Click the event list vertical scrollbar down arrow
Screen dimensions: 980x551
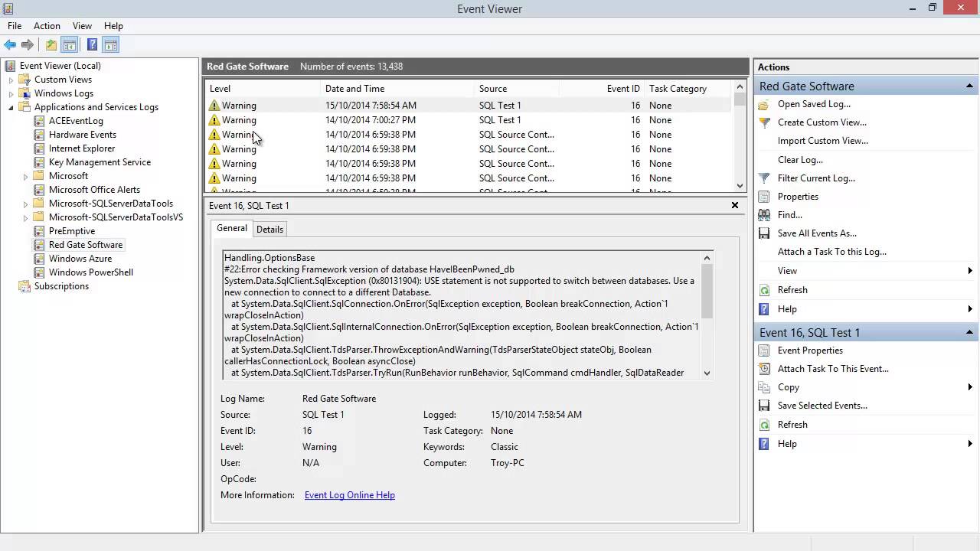740,185
